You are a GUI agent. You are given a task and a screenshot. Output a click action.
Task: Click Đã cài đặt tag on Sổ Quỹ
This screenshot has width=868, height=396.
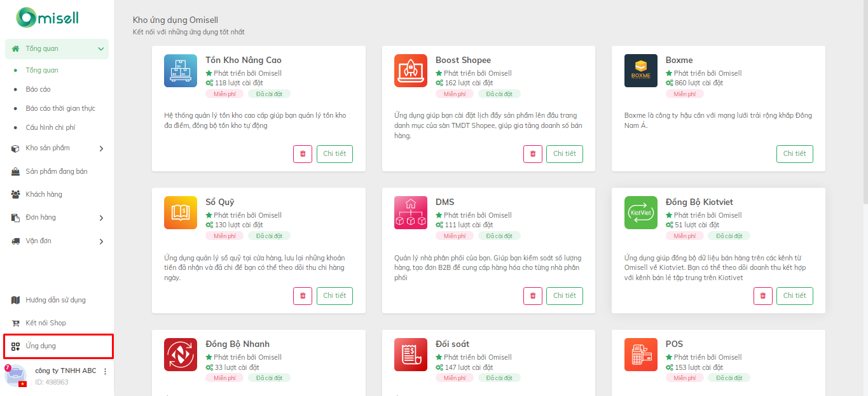click(269, 236)
